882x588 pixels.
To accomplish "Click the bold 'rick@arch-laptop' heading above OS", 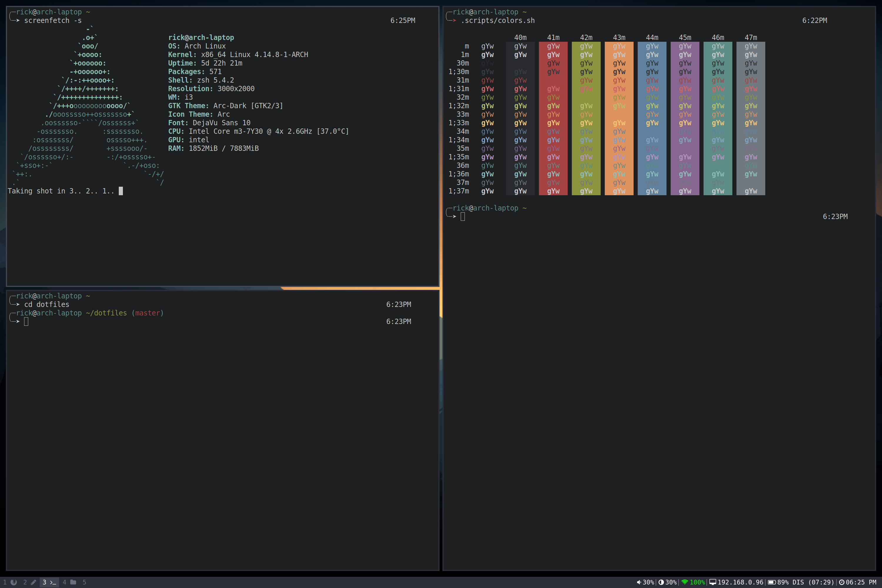I will [201, 38].
